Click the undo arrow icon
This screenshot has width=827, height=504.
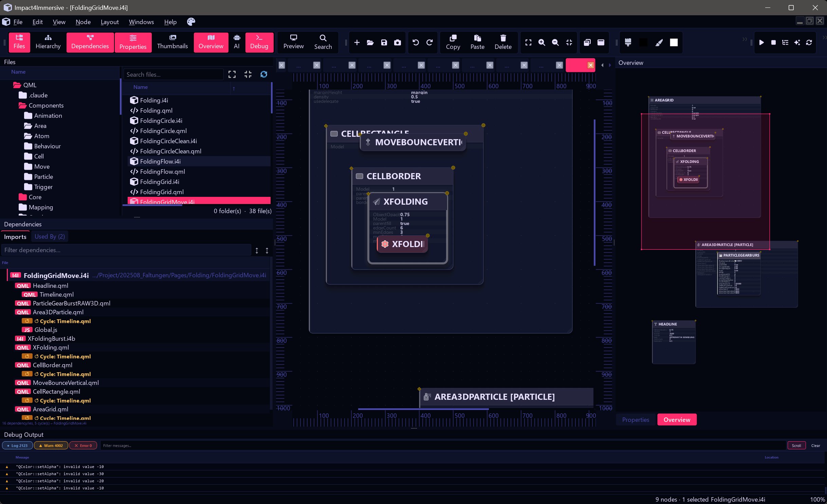click(416, 42)
